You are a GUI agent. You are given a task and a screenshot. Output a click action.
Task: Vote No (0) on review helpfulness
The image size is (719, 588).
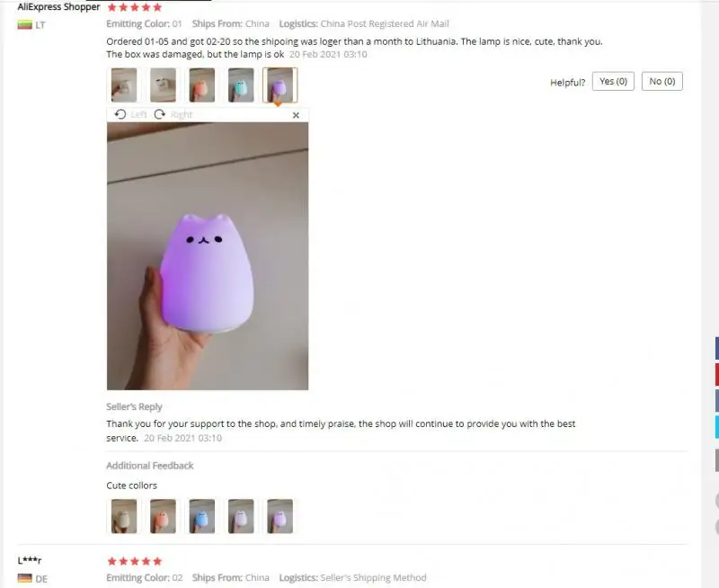pos(662,81)
